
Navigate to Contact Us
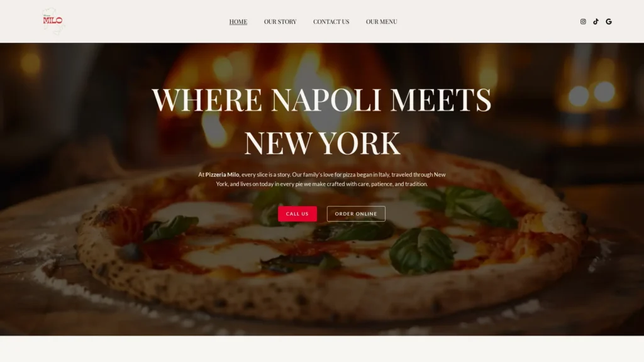(x=331, y=22)
